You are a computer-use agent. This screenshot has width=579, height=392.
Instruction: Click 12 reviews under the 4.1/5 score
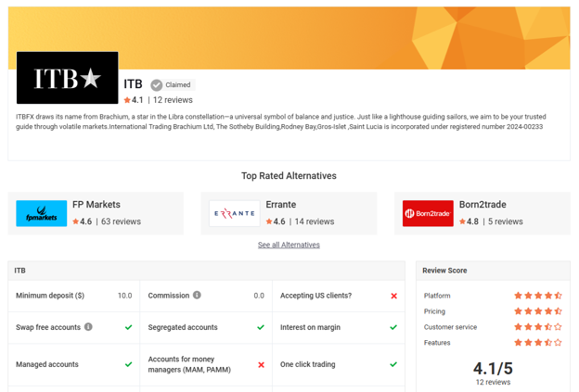[x=494, y=382]
